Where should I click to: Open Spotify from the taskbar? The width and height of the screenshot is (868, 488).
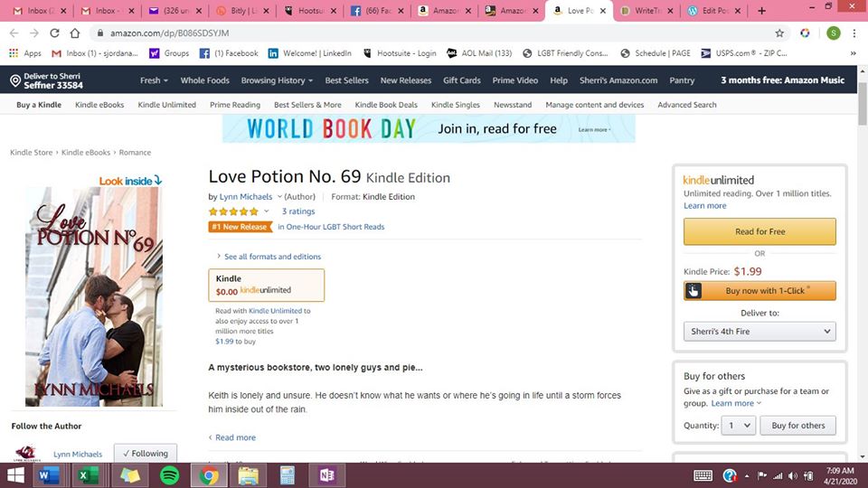point(168,475)
